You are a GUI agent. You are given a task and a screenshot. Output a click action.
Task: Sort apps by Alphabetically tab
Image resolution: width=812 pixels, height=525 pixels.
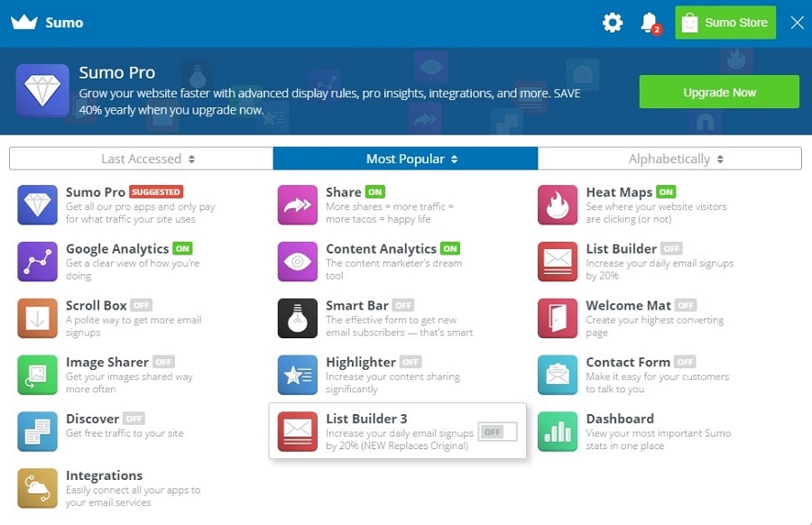coord(669,159)
